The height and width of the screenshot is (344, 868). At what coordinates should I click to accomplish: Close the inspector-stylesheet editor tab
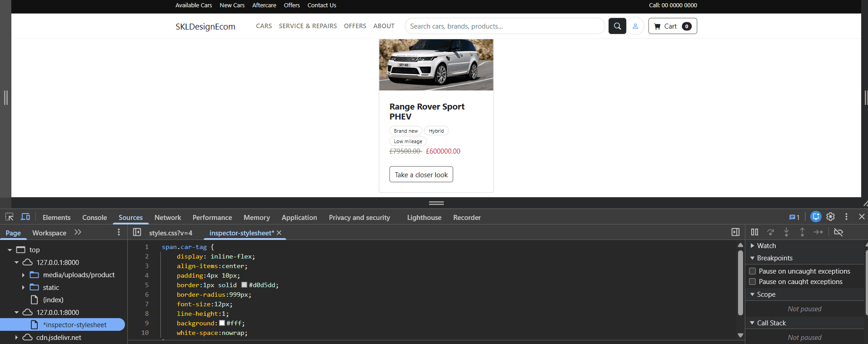[x=279, y=233]
